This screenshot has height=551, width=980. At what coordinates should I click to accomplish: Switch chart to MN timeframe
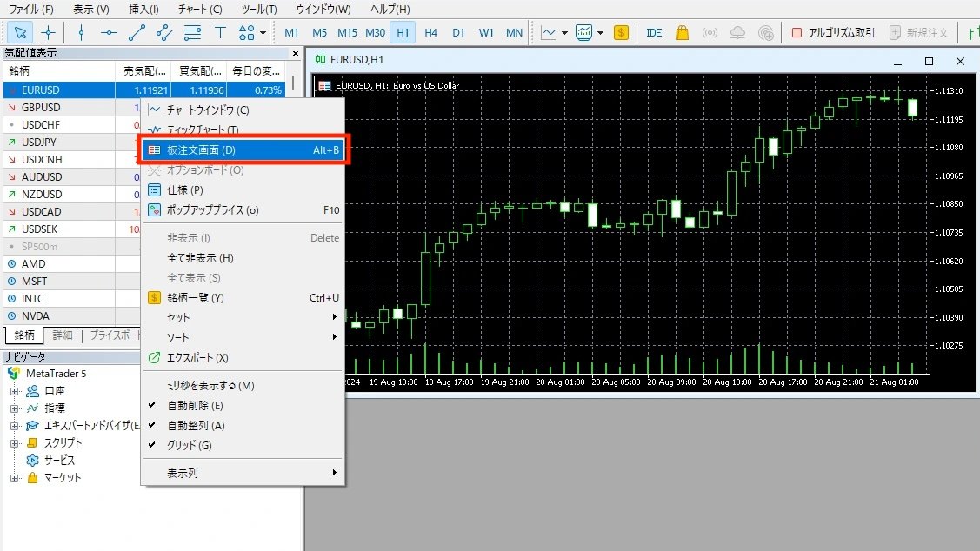(514, 32)
